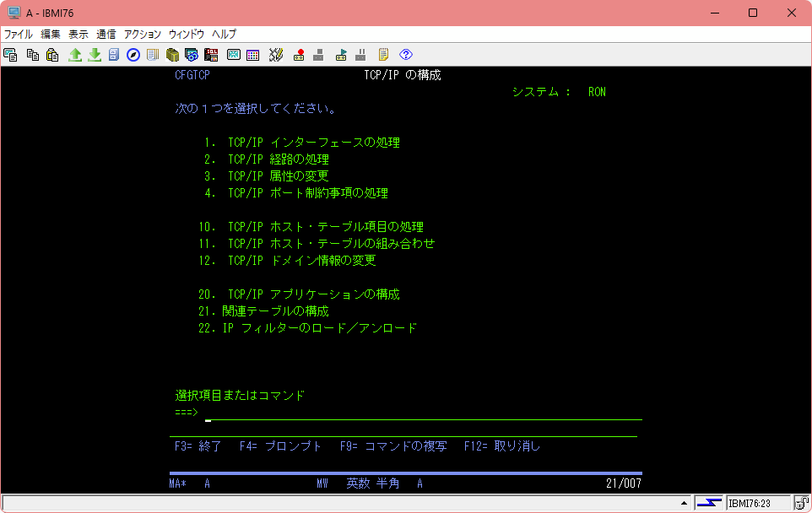
Task: Open the screen with gears icon
Action: [x=192, y=54]
